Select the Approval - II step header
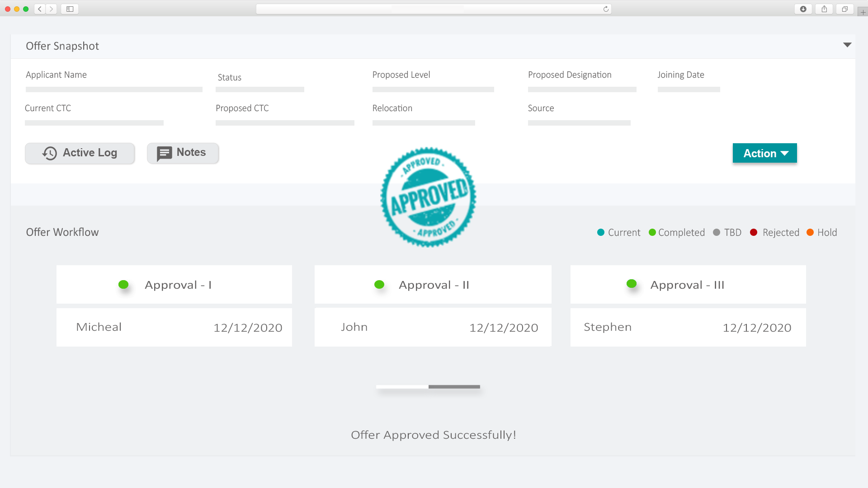The image size is (868, 488). (433, 285)
